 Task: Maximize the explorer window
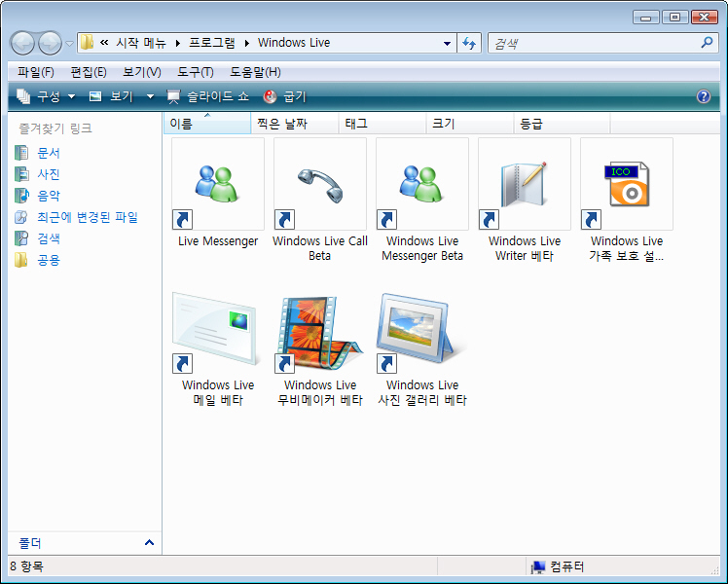click(675, 18)
